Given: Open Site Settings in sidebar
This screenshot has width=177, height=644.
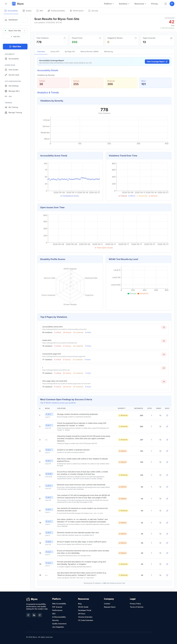Looking at the screenshot, I should click(x=15, y=86).
